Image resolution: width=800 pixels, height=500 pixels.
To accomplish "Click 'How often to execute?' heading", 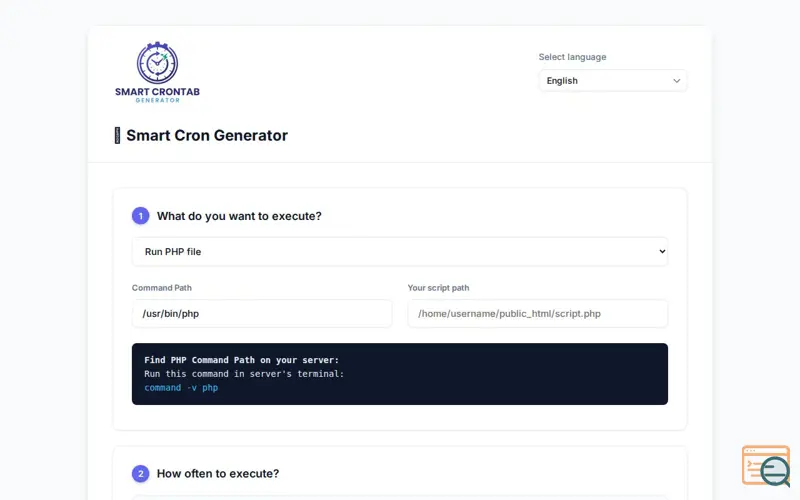I will click(218, 473).
